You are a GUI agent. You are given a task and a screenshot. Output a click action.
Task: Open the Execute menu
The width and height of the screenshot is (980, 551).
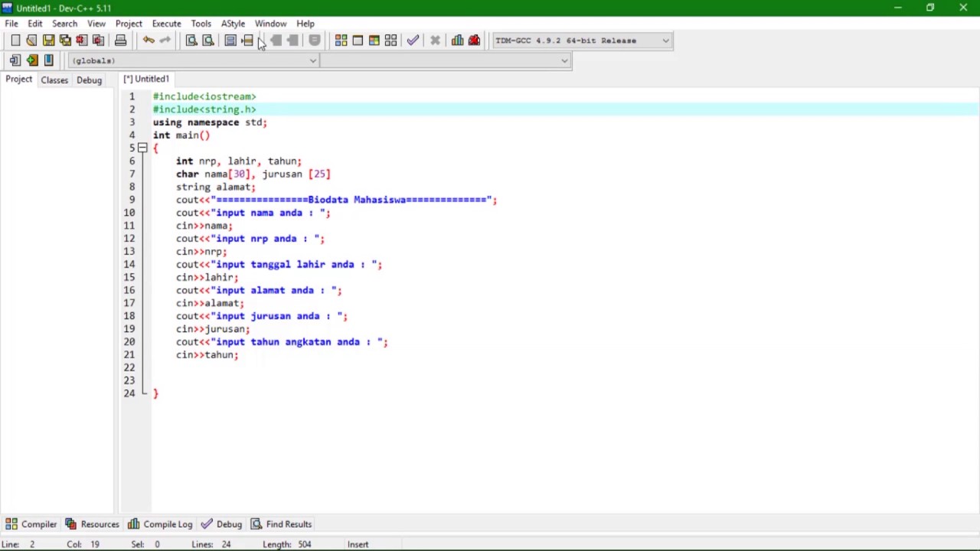(x=166, y=24)
